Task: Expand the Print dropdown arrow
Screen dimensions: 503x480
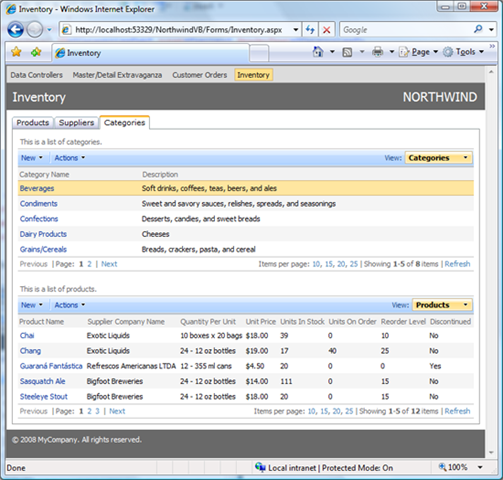Action: point(392,52)
